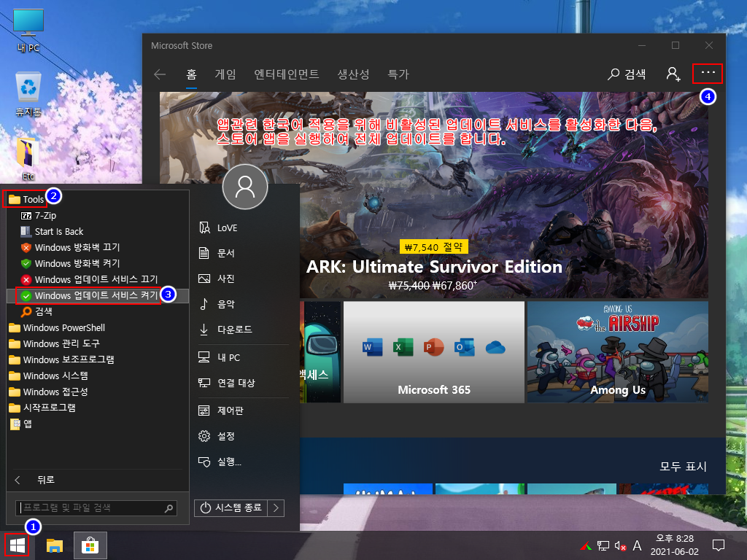Click the red tray icon left of network
This screenshot has height=560, width=747.
[x=586, y=545]
